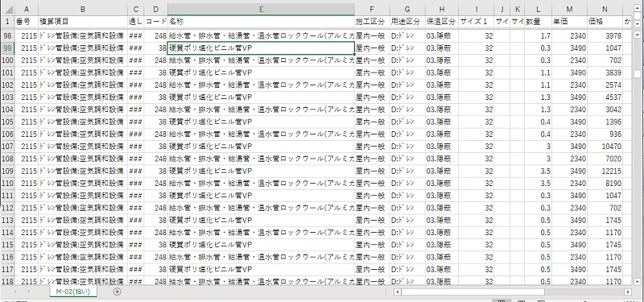
Task: Select column D header
Action: [156, 10]
